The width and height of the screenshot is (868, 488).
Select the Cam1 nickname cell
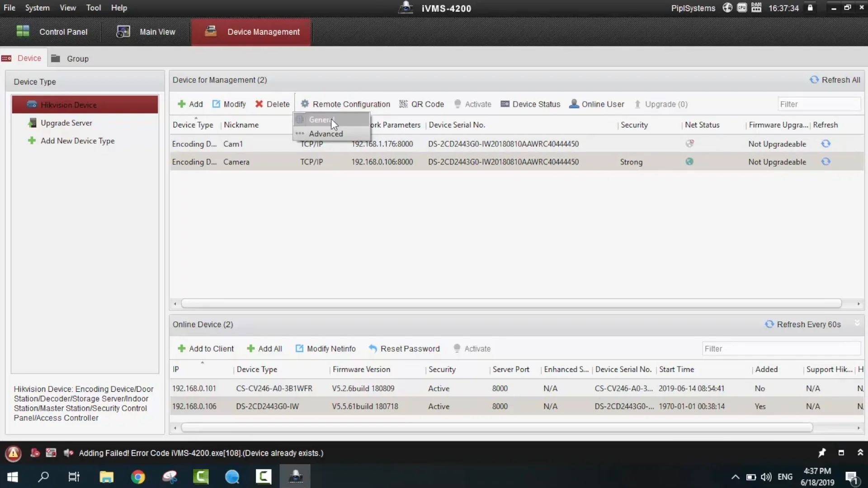tap(233, 144)
